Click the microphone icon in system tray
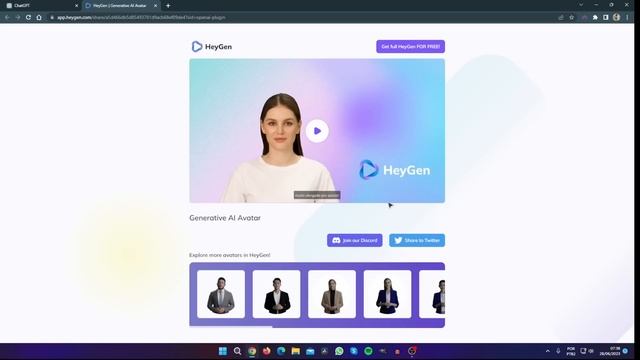640x360 pixels. [x=558, y=351]
